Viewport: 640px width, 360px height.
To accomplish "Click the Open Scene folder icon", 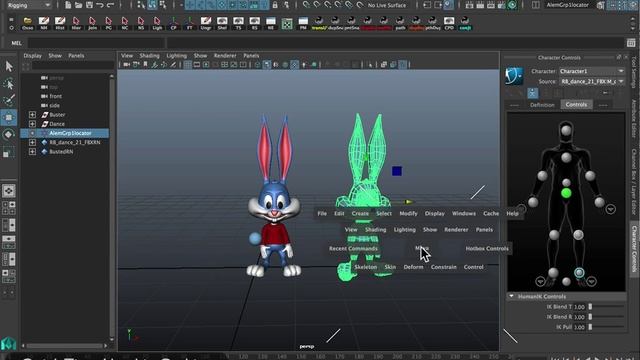I will point(78,5).
